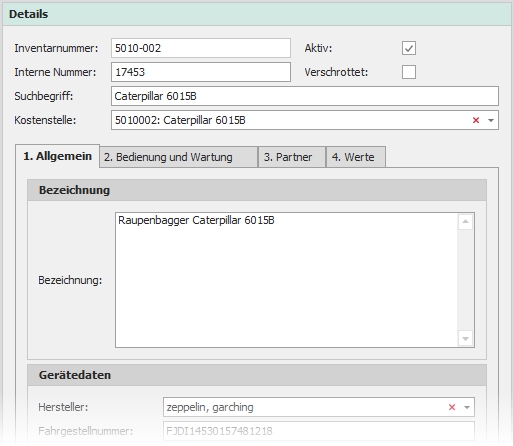Clear the Kostenstelle selection with red X
This screenshot has height=446, width=513.
tap(476, 120)
